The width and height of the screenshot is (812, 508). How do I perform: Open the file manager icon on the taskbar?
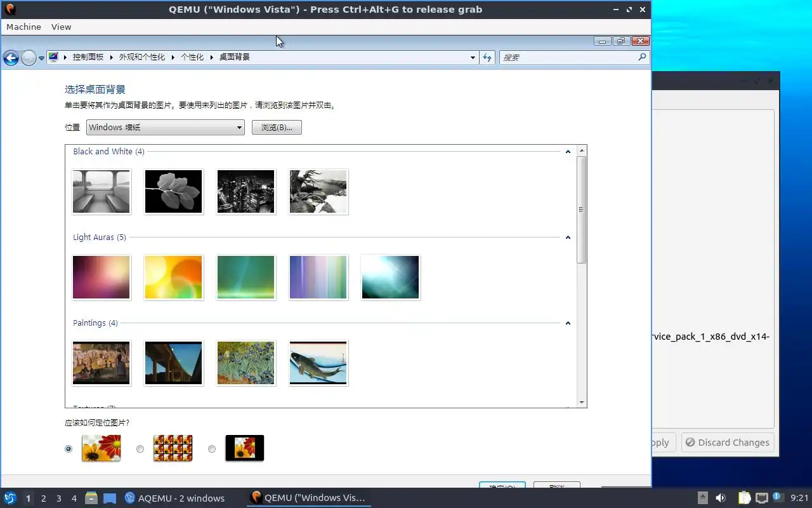[x=91, y=498]
